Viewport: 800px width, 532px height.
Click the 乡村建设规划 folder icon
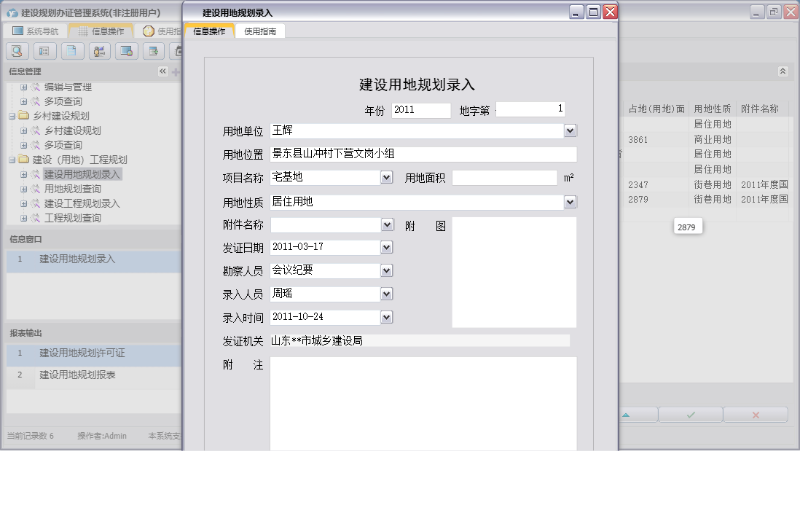(22, 115)
